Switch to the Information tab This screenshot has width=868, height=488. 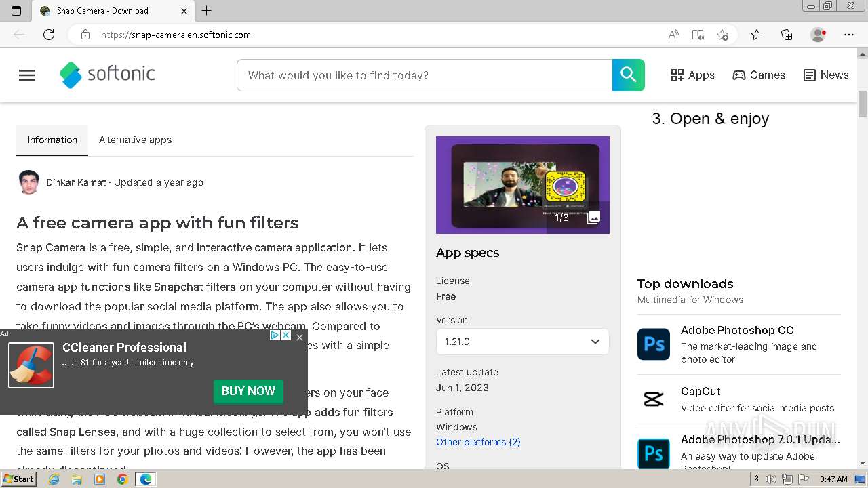(52, 140)
